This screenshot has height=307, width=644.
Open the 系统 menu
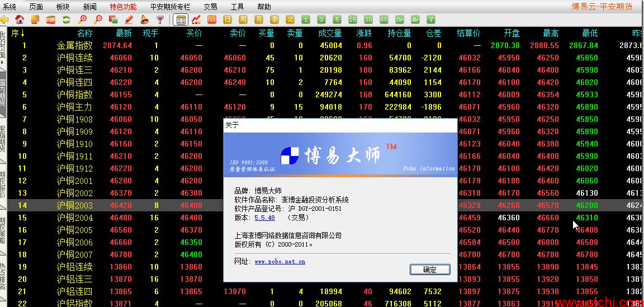pos(9,7)
